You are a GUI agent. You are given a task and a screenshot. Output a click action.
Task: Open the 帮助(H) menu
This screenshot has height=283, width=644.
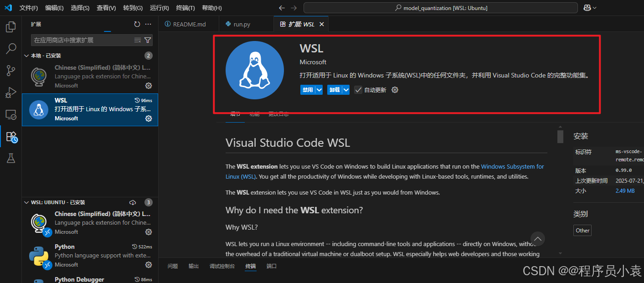pyautogui.click(x=212, y=8)
